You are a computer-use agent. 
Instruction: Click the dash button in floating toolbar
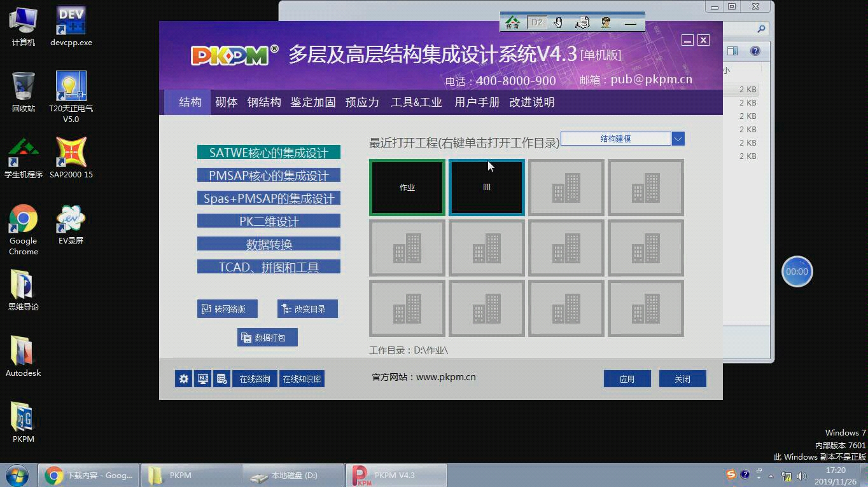coord(631,24)
